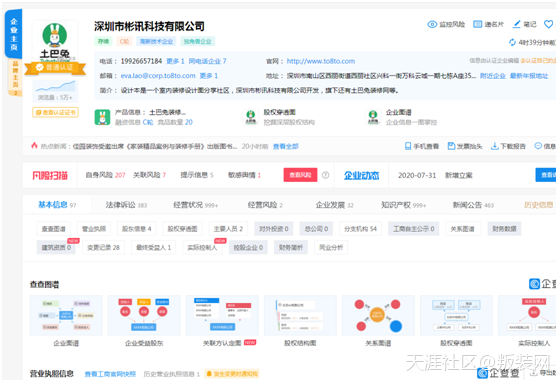Switch to the 经营风险 tab
Viewport: 558px width, 382px height.
265,205
